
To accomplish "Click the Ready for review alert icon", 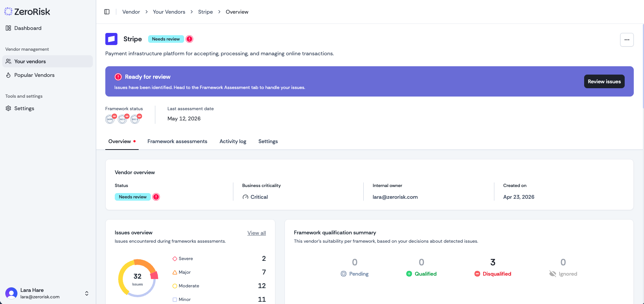I will coord(118,77).
